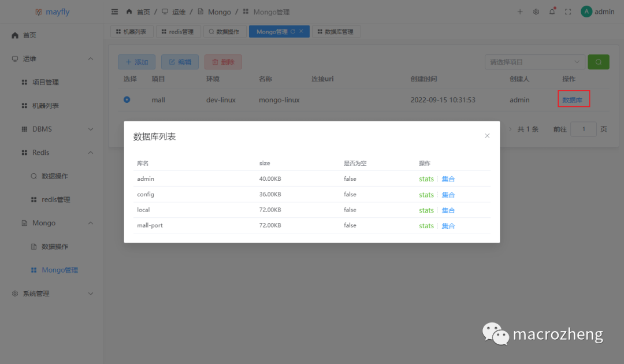Switch to the redis管理 tab
624x364 pixels.
point(179,32)
